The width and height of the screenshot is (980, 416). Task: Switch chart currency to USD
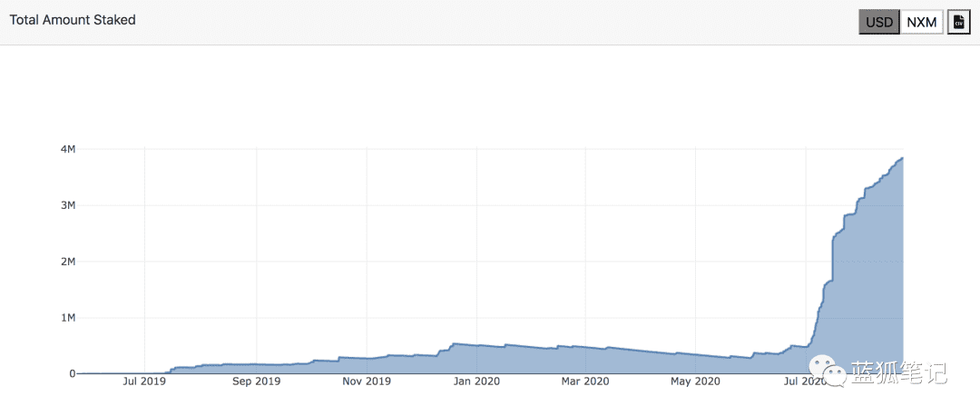879,22
